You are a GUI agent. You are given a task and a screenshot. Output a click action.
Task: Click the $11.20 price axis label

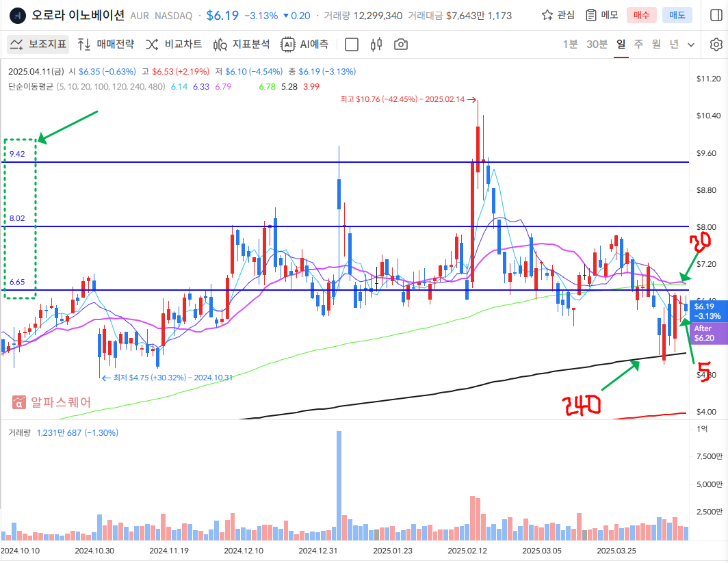pyautogui.click(x=709, y=79)
